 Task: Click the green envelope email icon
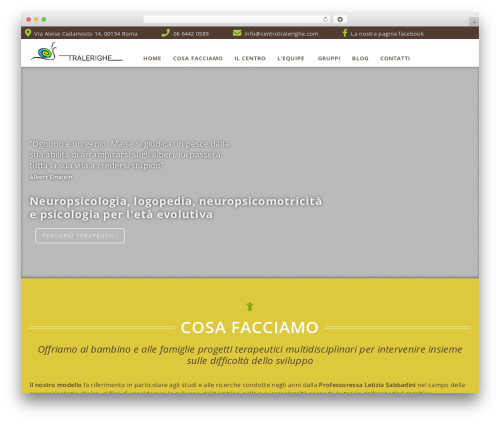click(x=237, y=33)
